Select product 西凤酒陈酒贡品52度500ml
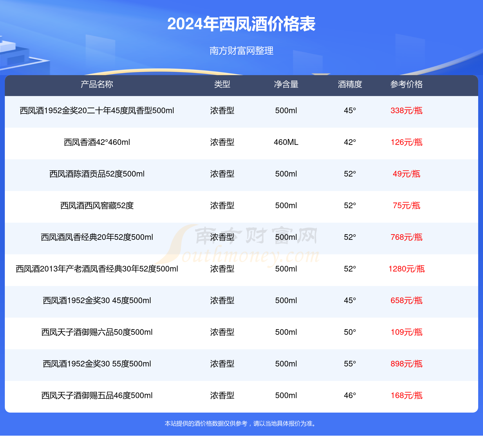 point(97,174)
